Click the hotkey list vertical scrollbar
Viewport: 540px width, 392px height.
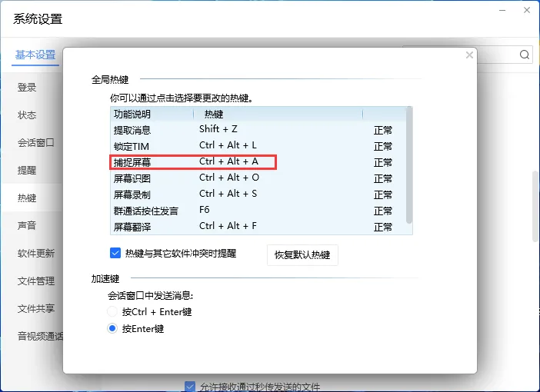pos(409,165)
